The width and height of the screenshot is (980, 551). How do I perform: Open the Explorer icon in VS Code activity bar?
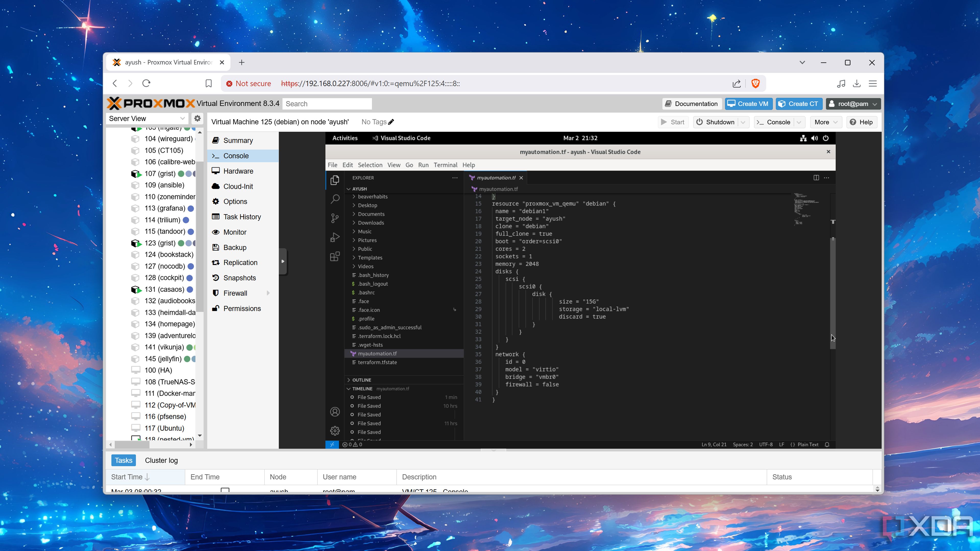tap(335, 181)
